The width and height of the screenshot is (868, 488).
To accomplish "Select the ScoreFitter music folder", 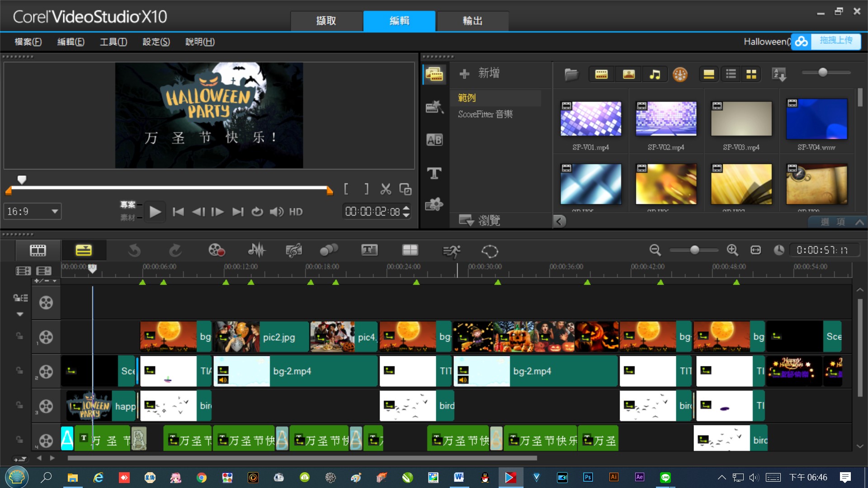I will pos(485,114).
